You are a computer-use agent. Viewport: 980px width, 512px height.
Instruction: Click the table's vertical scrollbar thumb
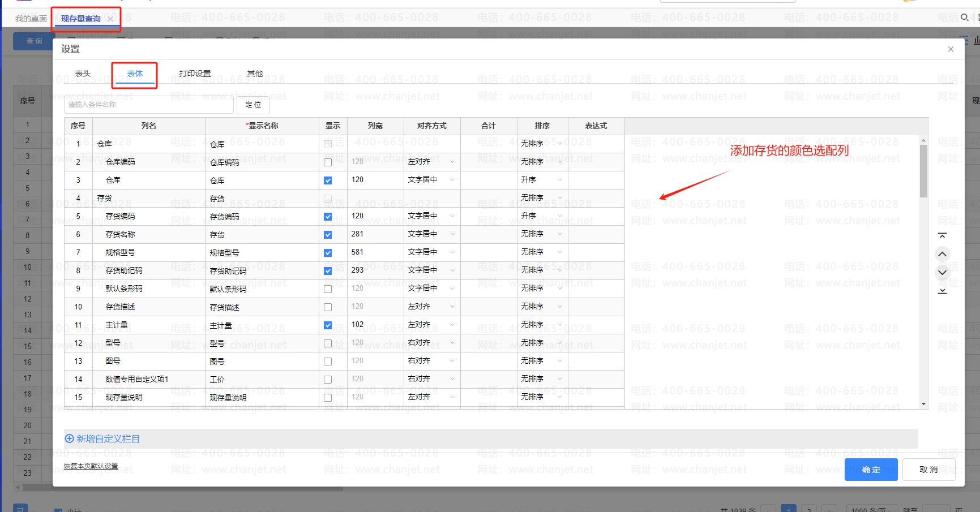(923, 171)
